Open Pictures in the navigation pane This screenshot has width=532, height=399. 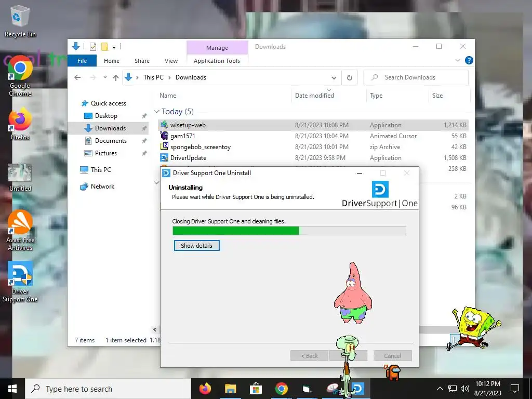(x=105, y=153)
